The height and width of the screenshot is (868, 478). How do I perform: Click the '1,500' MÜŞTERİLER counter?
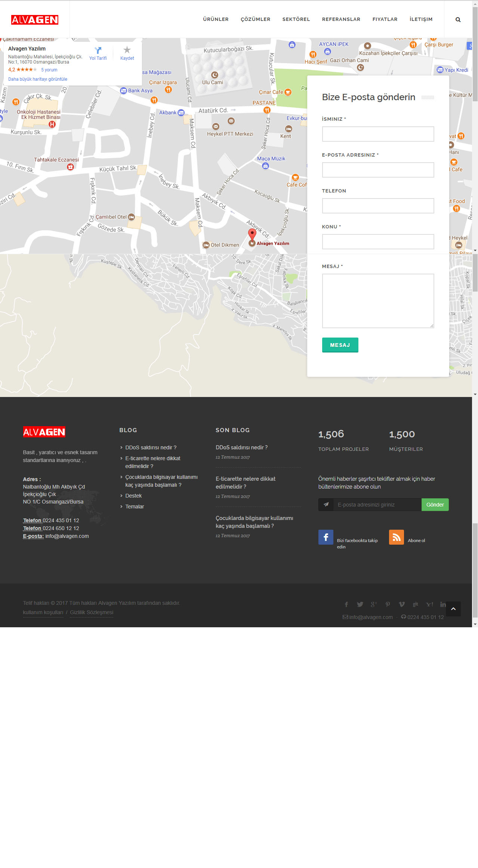402,434
